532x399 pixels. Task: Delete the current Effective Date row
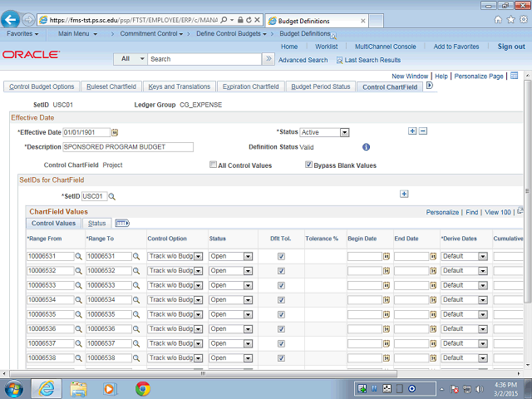(x=422, y=131)
